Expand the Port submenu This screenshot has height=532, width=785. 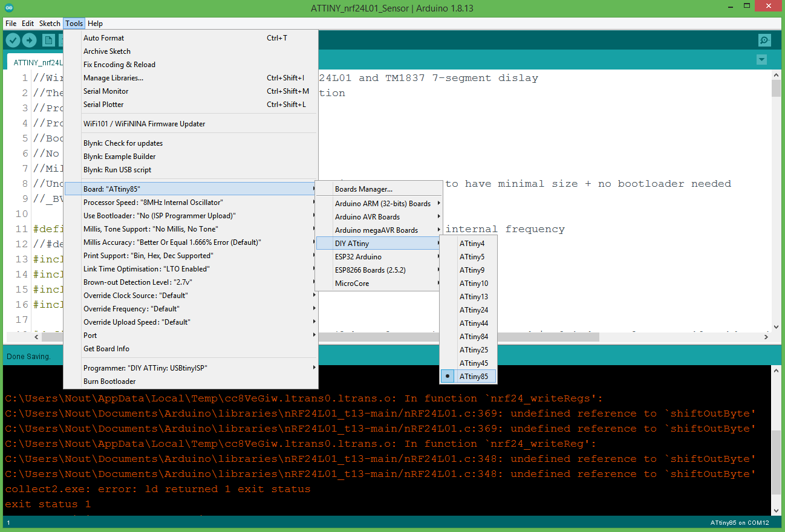pyautogui.click(x=191, y=336)
